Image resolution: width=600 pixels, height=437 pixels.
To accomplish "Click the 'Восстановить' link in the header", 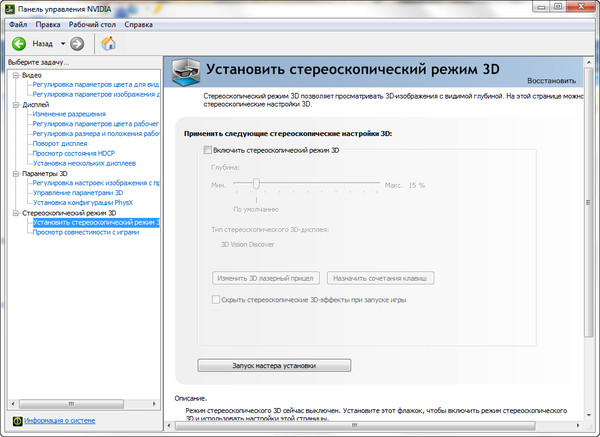I will click(x=552, y=80).
